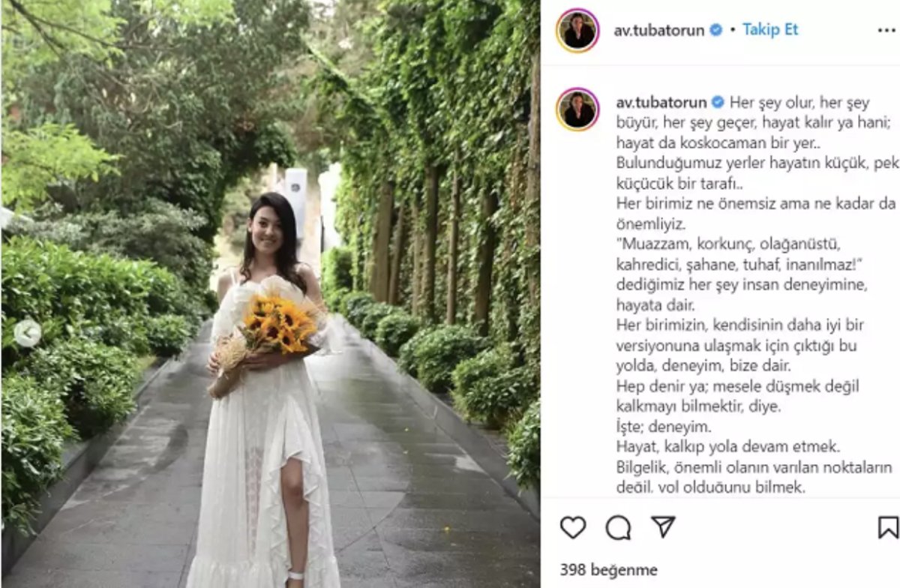The image size is (900, 588).
Task: Open the profile avatar in the post header
Action: [x=577, y=31]
